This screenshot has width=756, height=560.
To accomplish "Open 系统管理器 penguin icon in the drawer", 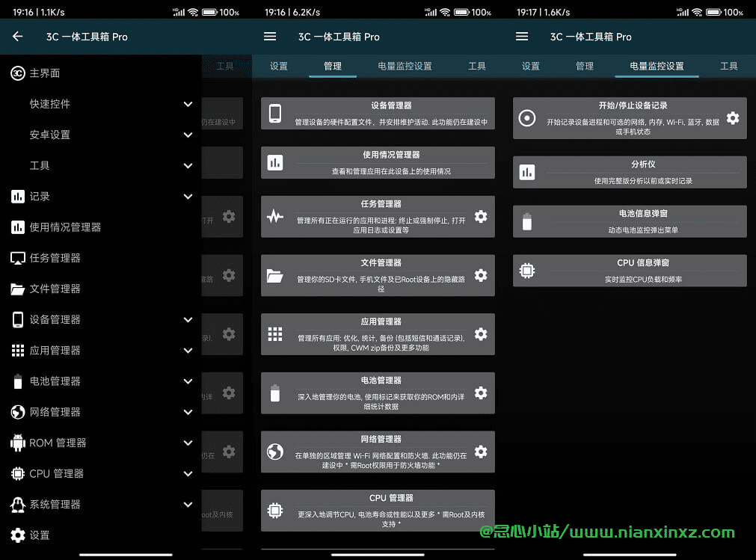I will [18, 505].
